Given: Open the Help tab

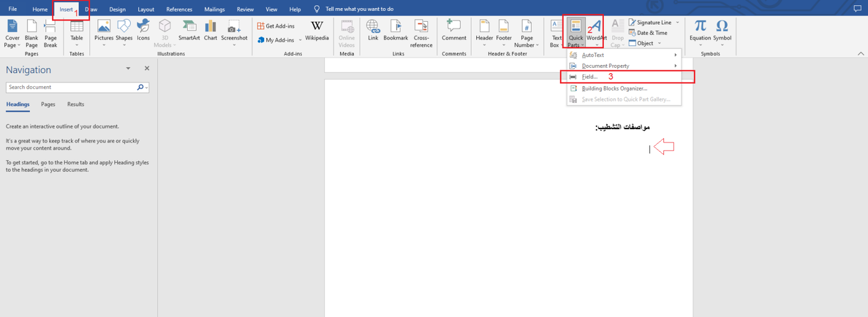Looking at the screenshot, I should (x=295, y=9).
